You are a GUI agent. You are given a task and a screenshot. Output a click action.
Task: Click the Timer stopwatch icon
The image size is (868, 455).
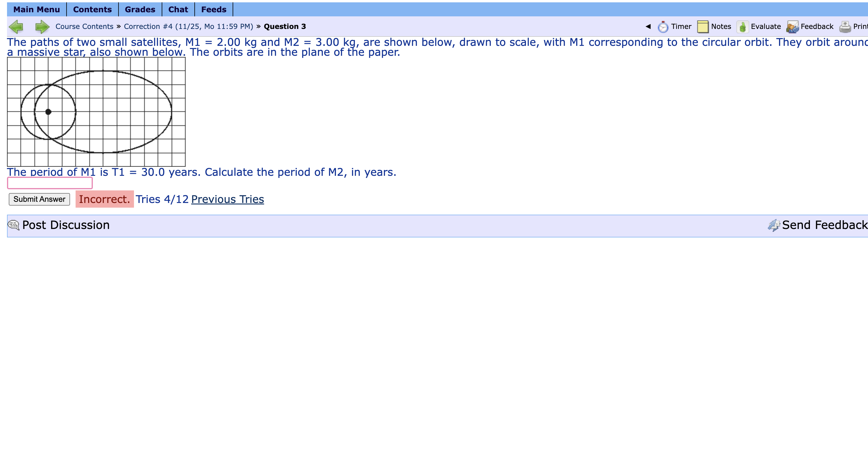point(663,27)
